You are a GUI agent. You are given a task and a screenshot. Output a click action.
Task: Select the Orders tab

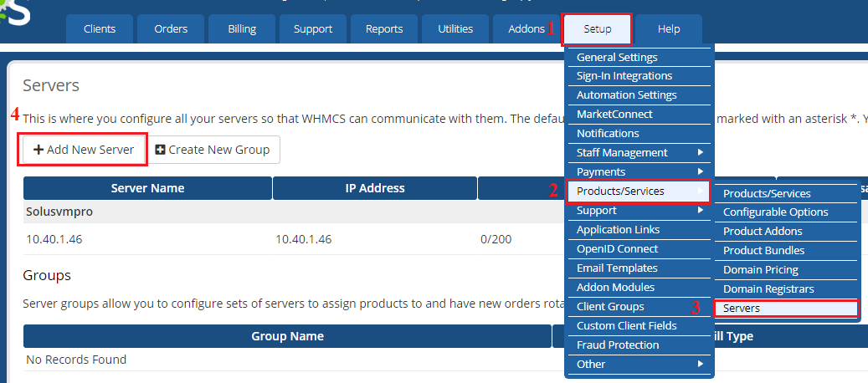171,29
